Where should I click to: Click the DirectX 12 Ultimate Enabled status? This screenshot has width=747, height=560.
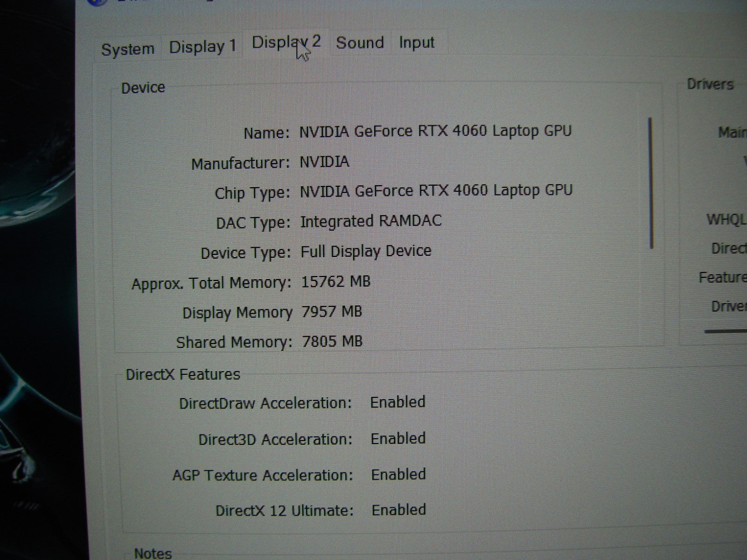(x=399, y=510)
